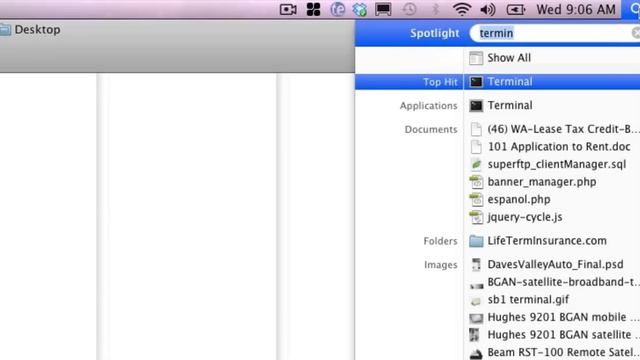Click the espanol.php file icon

476,200
